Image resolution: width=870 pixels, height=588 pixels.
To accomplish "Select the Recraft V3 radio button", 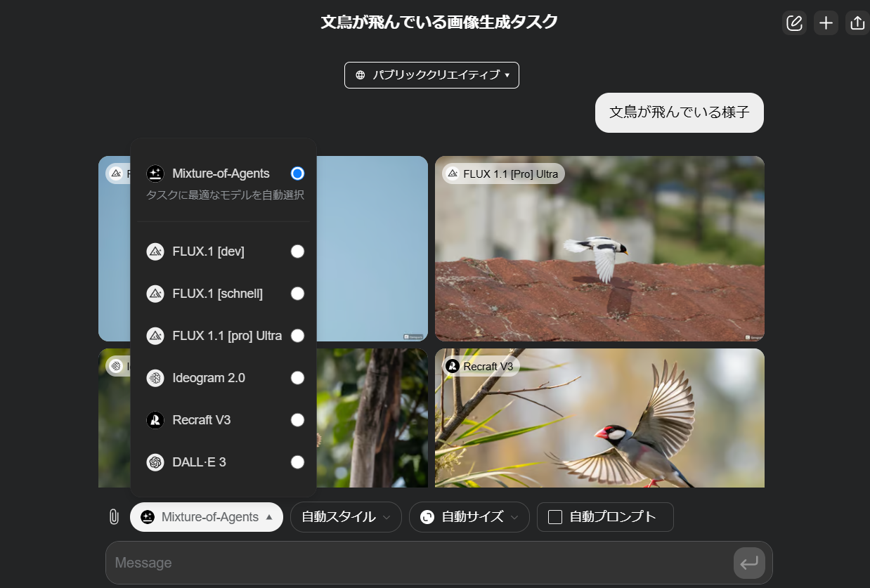I will (297, 420).
